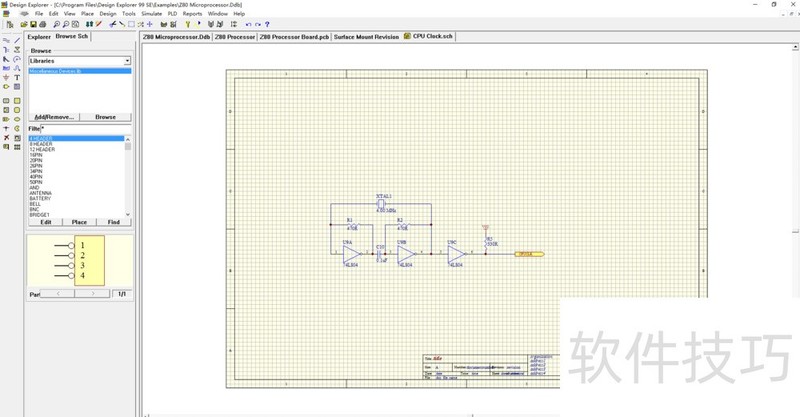
Task: Click the Save icon in toolbar
Action: click(x=32, y=23)
